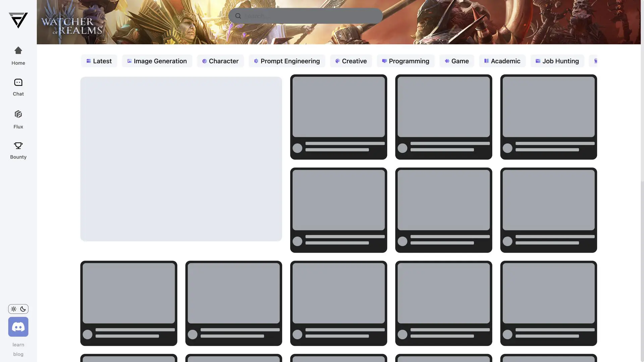Switch to dark mode moon icon
The image size is (644, 362).
pyautogui.click(x=23, y=309)
